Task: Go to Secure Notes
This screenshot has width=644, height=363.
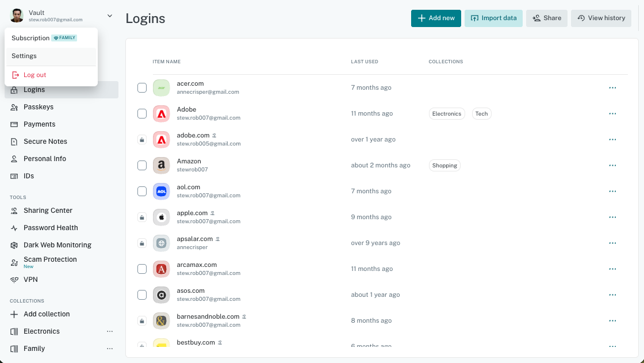Action: [45, 142]
